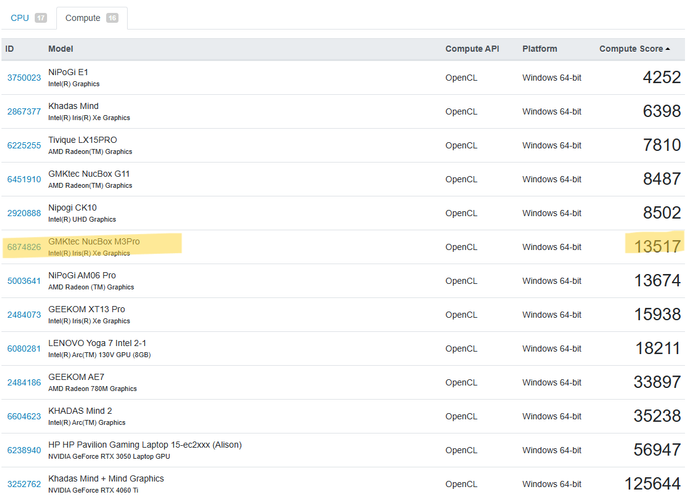Click the highlighted score 13517

(x=657, y=247)
